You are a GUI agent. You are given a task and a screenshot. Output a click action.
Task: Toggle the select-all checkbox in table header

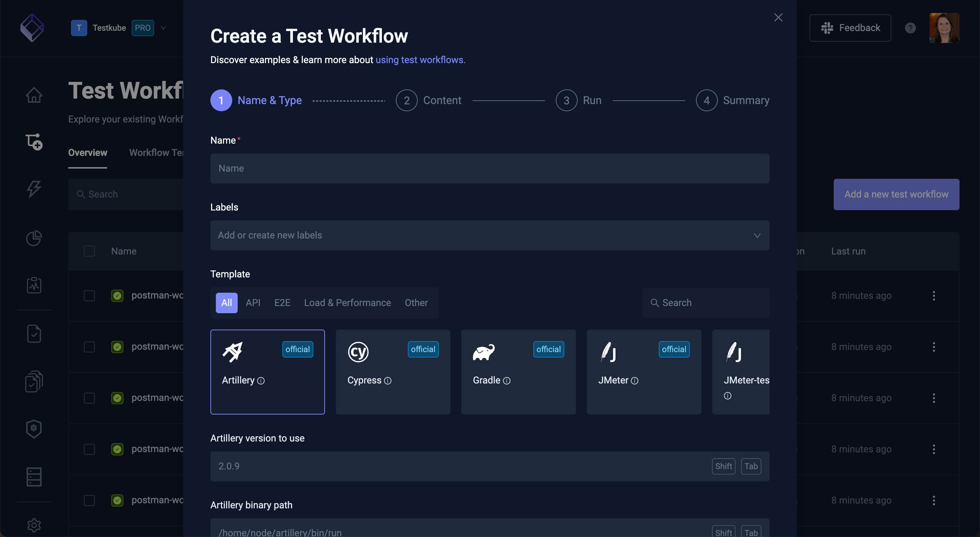pos(89,251)
